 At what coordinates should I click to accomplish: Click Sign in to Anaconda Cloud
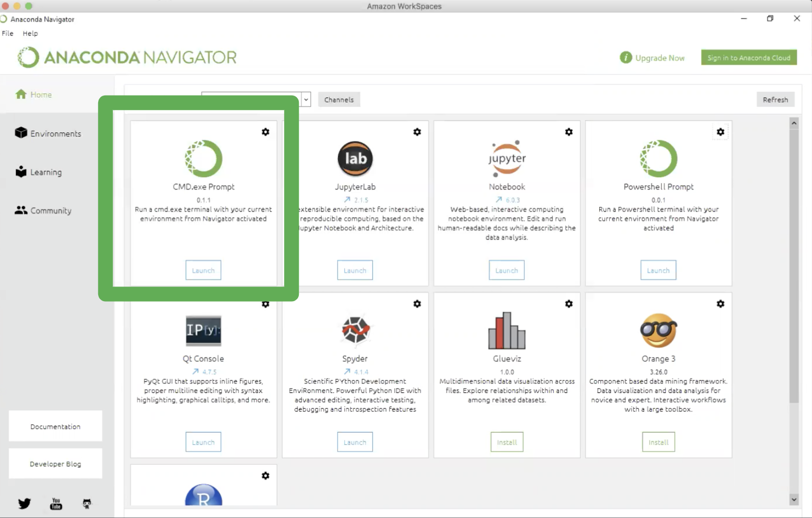(x=749, y=57)
